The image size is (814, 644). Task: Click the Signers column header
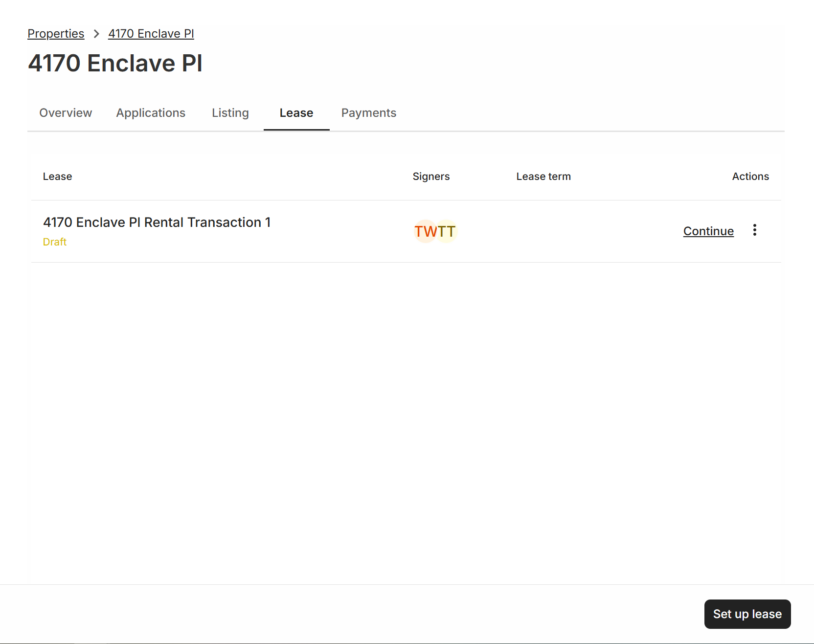tap(431, 176)
